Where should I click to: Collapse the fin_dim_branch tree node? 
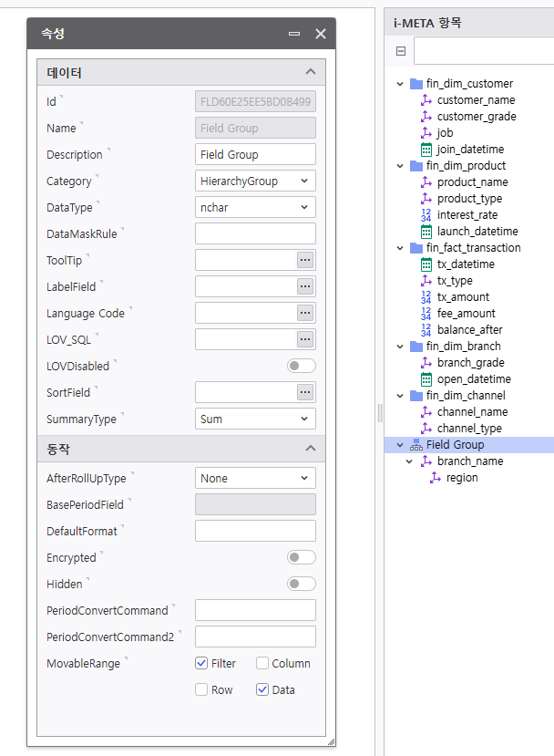click(x=400, y=347)
